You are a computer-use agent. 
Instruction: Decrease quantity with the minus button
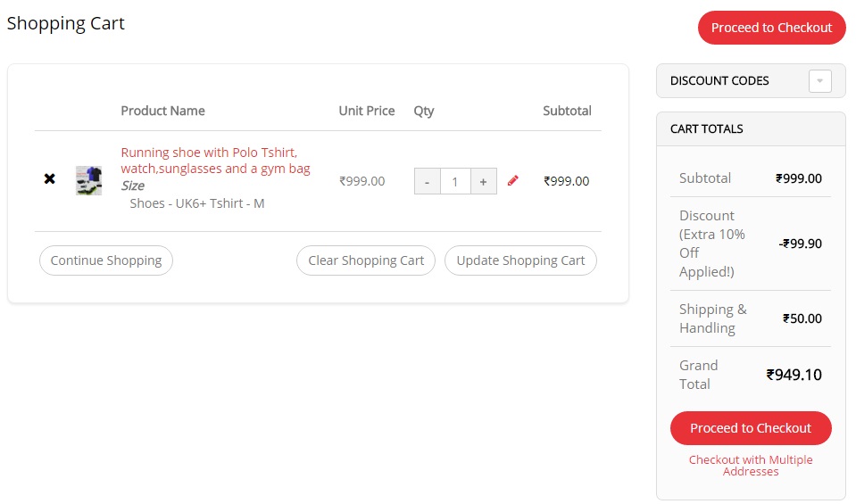(427, 181)
